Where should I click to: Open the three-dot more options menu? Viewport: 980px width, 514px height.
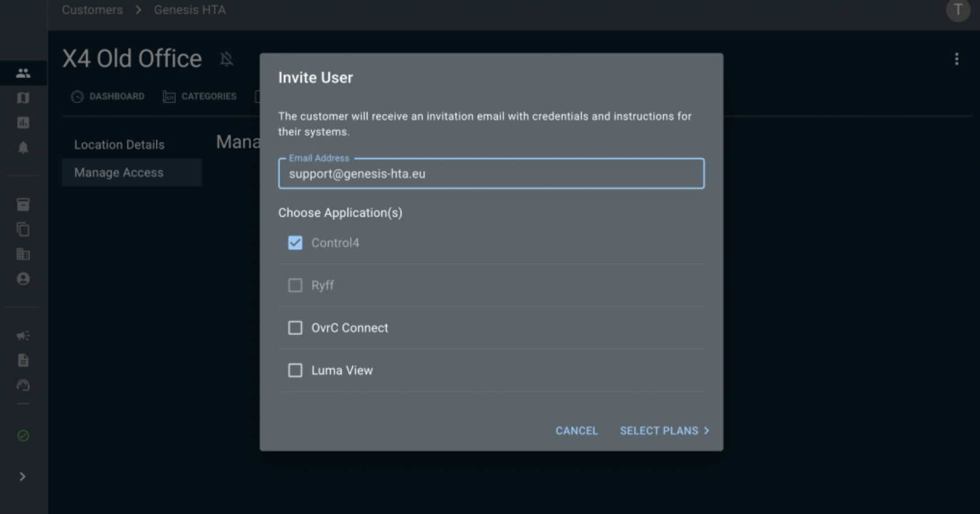tap(956, 59)
